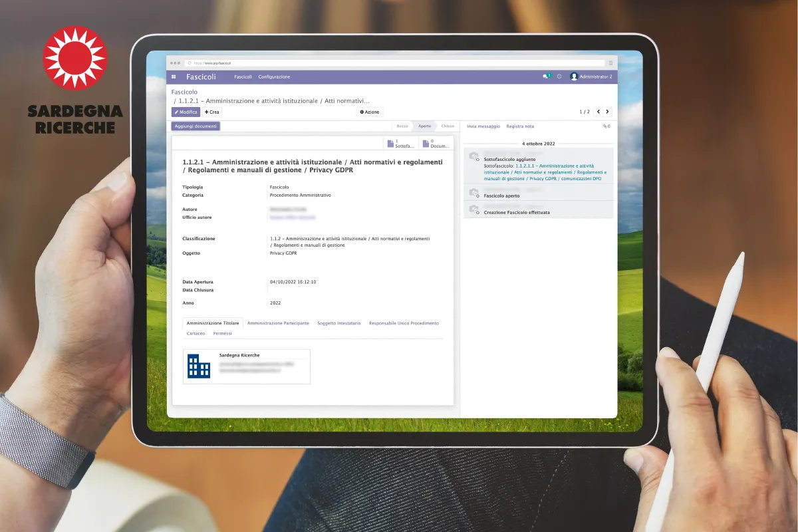
Task: Click Invia messaggio in the chatter
Action: click(x=483, y=126)
